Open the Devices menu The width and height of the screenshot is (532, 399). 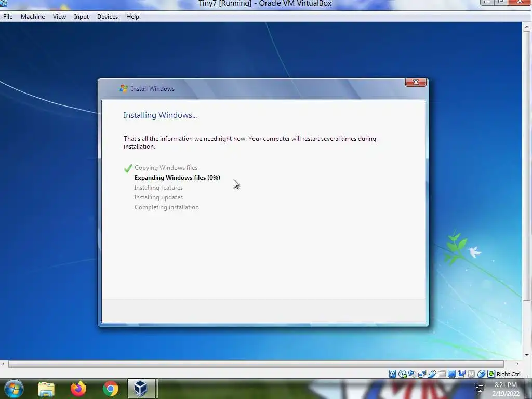[x=108, y=17]
